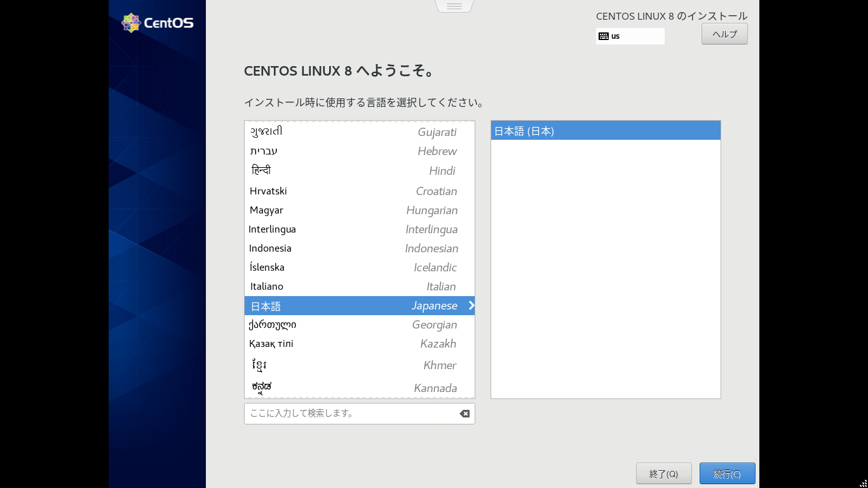Pick the Khmer language row

(360, 365)
